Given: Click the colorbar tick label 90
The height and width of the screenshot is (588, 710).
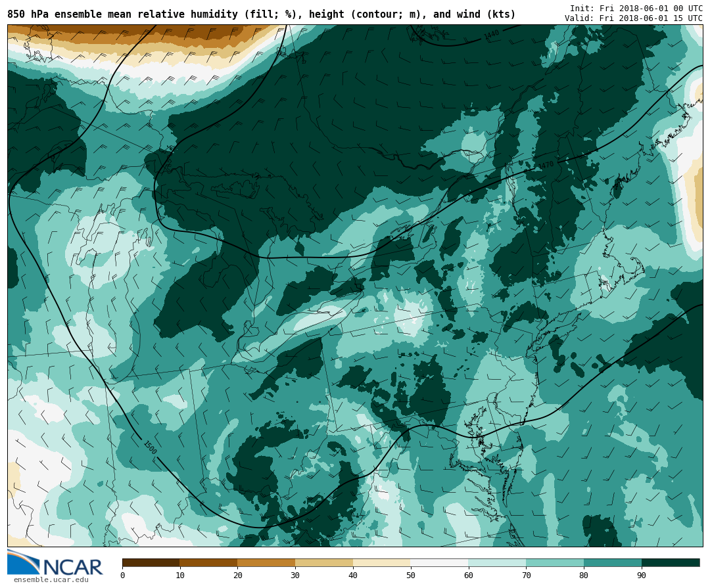Looking at the screenshot, I should 642,576.
